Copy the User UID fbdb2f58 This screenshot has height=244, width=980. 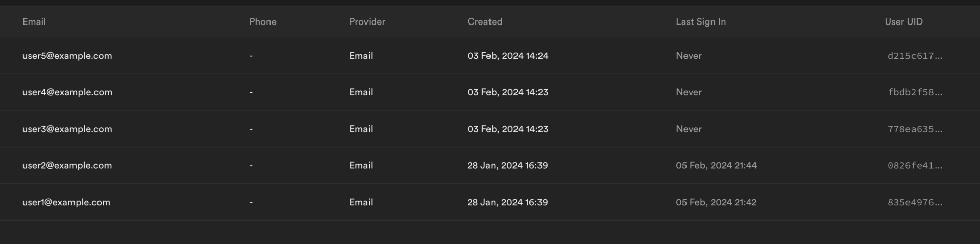[915, 93]
